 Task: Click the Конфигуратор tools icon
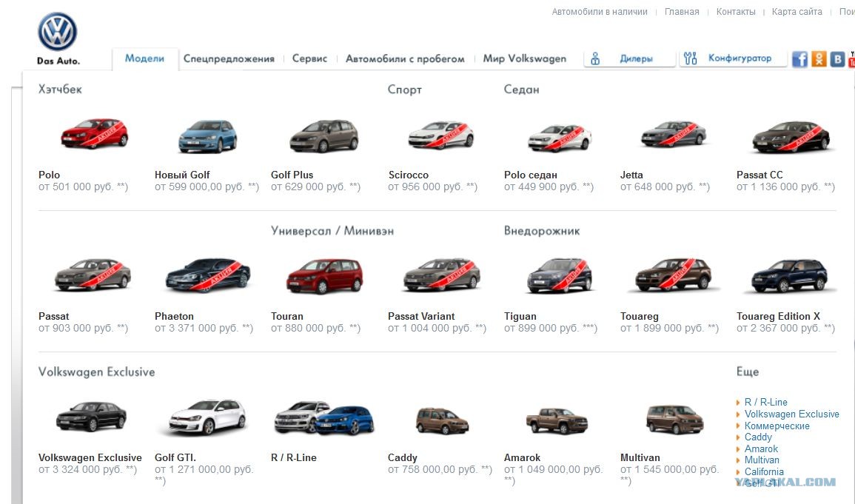point(691,58)
